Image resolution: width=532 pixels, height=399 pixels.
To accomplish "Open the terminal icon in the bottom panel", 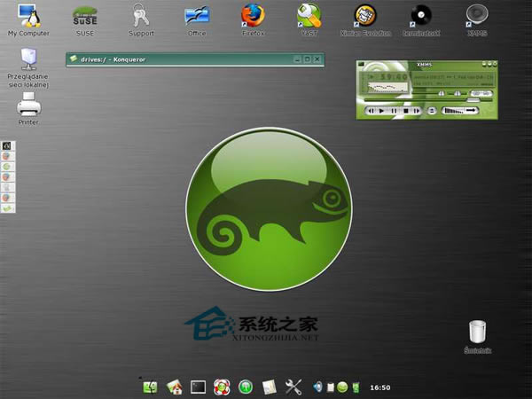I will (x=199, y=387).
